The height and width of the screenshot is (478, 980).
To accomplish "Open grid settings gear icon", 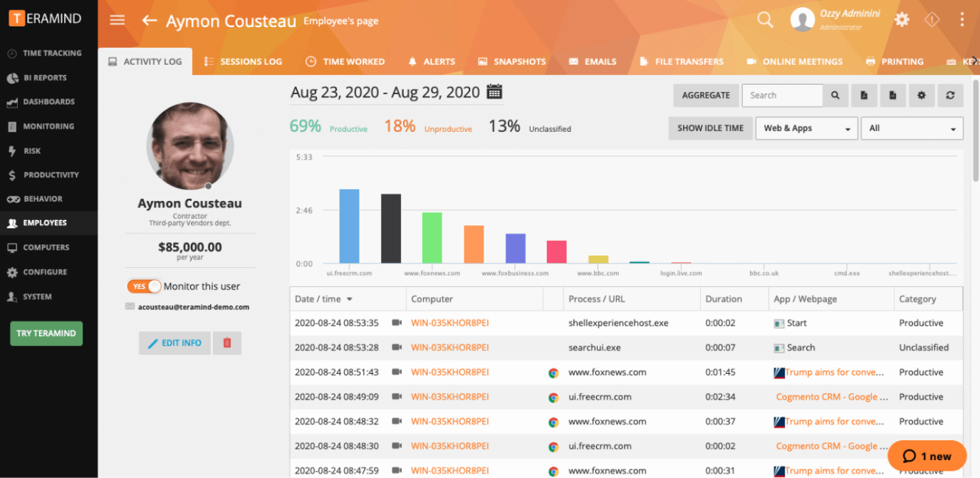I will [x=921, y=95].
